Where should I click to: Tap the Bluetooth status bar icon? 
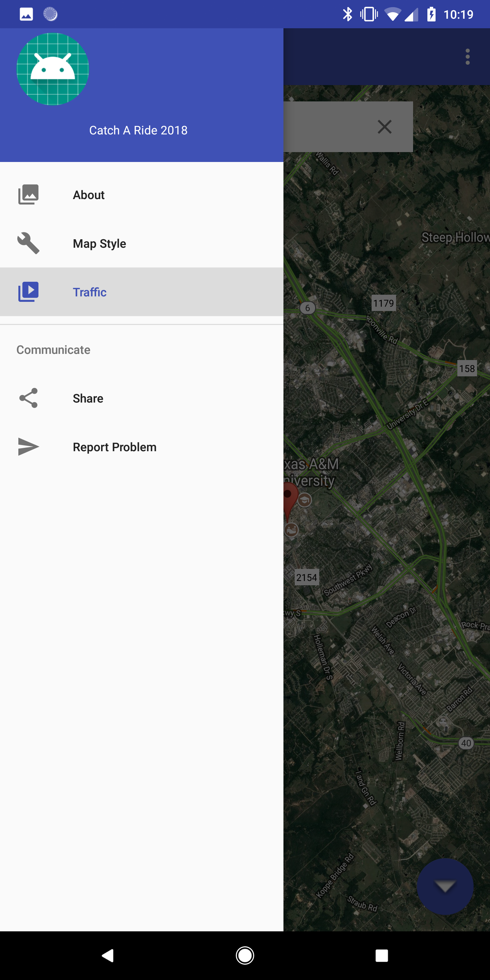[x=347, y=14]
